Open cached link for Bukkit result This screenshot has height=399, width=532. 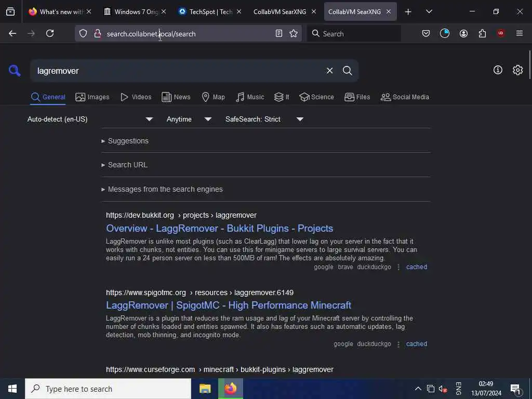[417, 267]
